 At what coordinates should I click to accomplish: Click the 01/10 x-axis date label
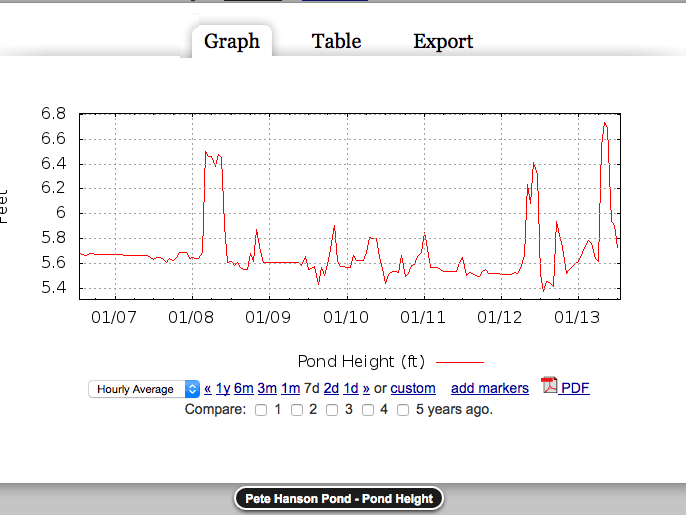pyautogui.click(x=346, y=318)
